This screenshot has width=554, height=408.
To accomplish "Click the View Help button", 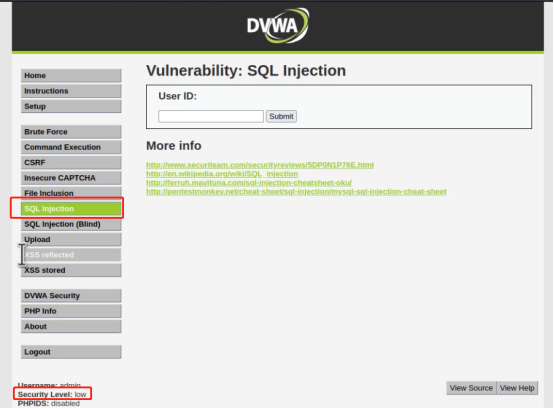I will click(517, 388).
